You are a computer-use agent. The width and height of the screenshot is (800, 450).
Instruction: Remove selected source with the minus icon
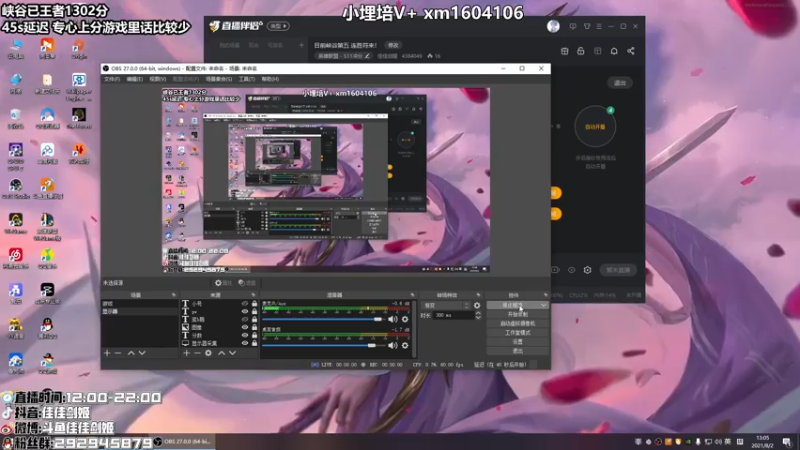[x=197, y=353]
